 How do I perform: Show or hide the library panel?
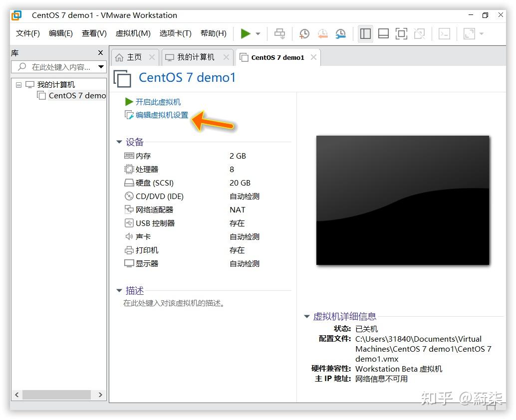coord(365,33)
